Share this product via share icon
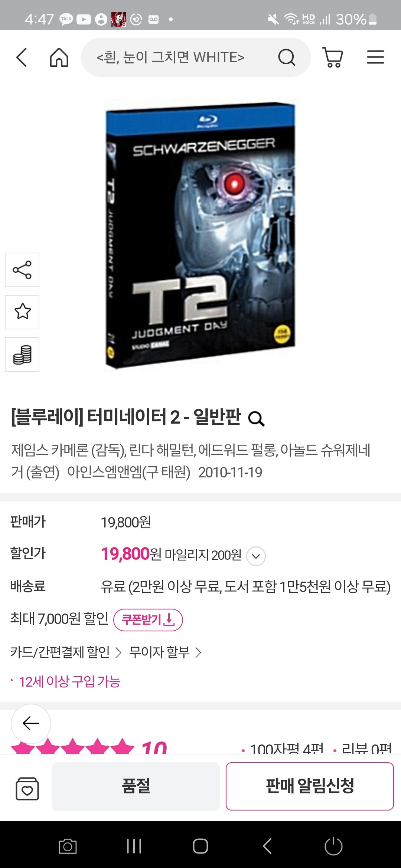Screen dimensions: 401x868 click(x=22, y=270)
